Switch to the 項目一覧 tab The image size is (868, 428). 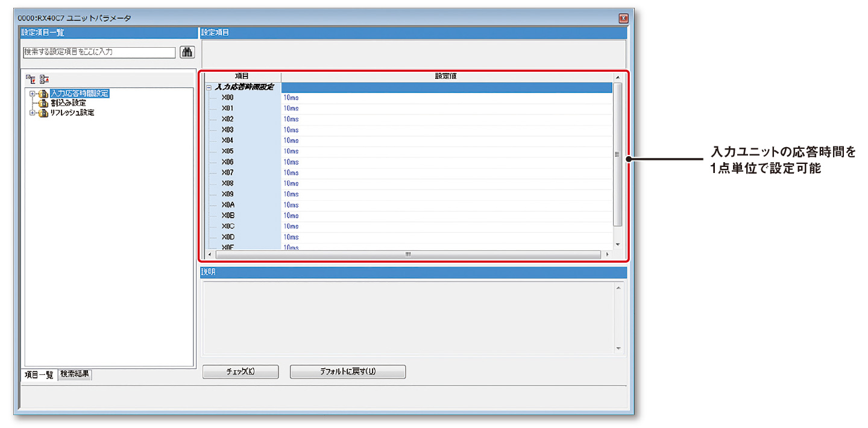pos(39,374)
